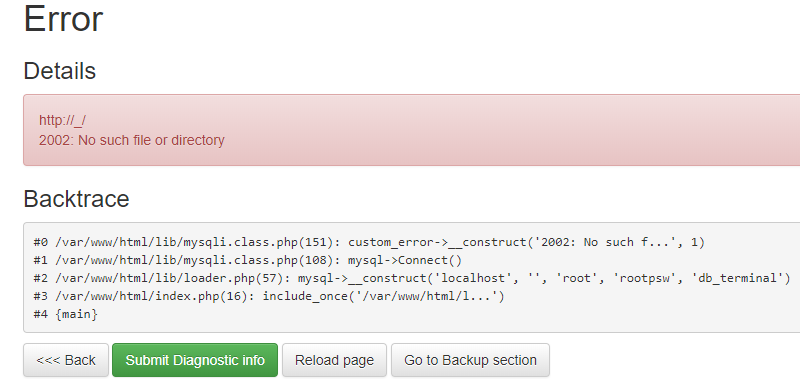
Task: Click the Backtrace section heading
Action: (x=77, y=198)
